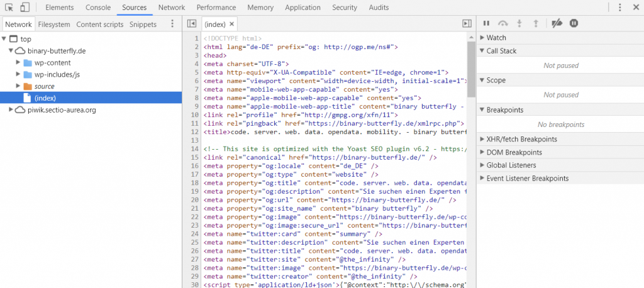Close the (index) editor tab

[x=231, y=25]
